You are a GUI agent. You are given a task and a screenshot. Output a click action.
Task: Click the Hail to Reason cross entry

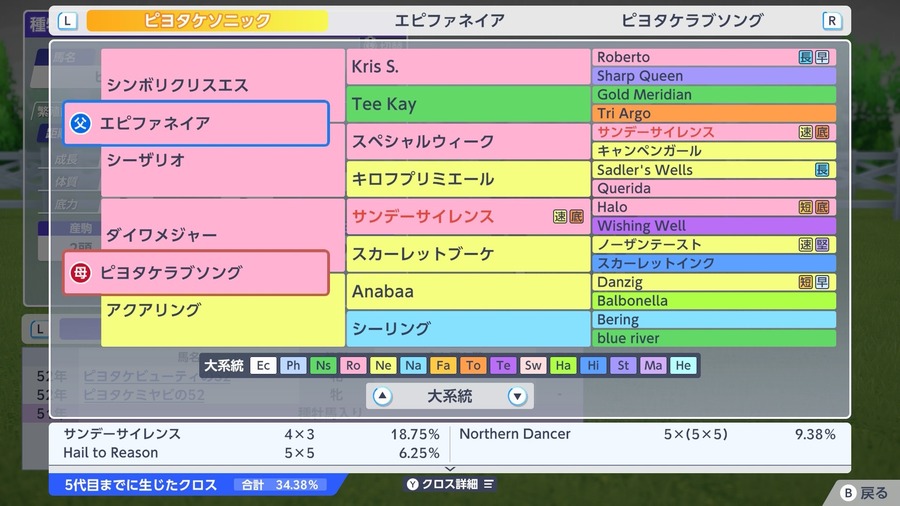(x=251, y=453)
